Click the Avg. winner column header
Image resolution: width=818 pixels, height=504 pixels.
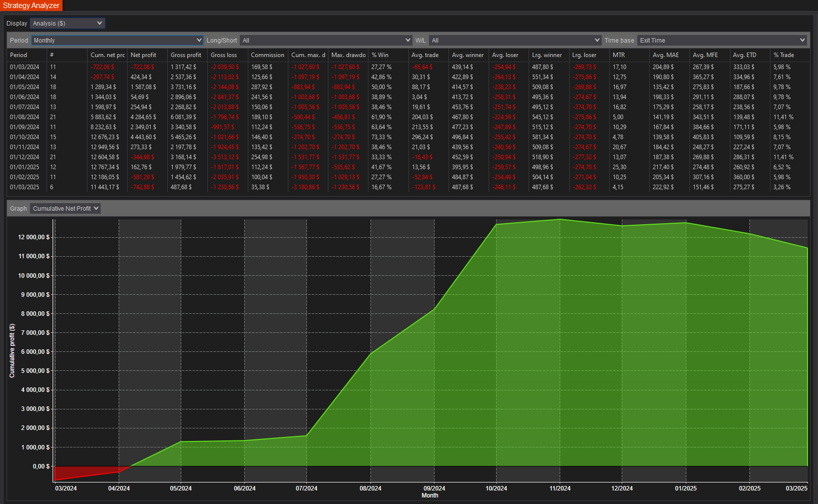pos(469,55)
